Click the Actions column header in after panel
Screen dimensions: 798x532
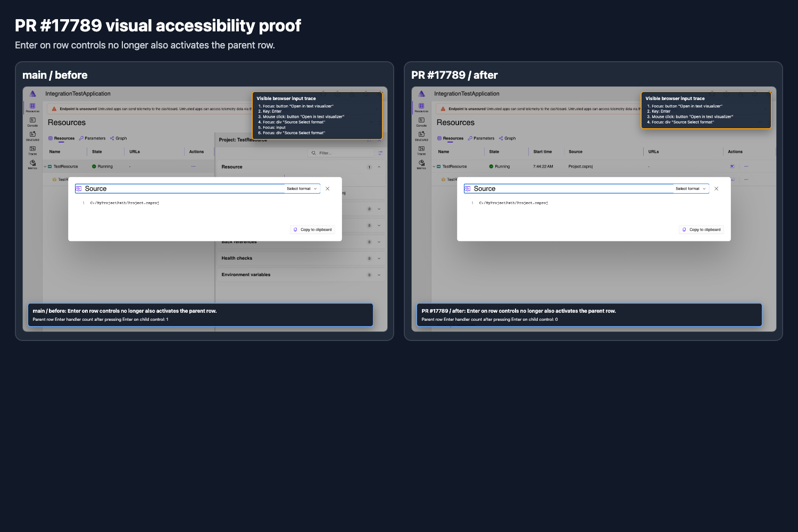[735, 152]
